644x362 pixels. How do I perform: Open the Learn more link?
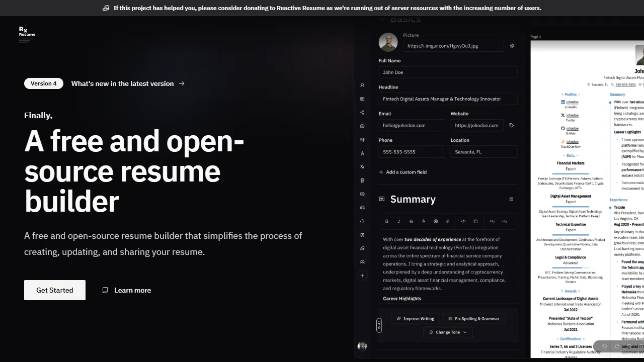pyautogui.click(x=126, y=290)
